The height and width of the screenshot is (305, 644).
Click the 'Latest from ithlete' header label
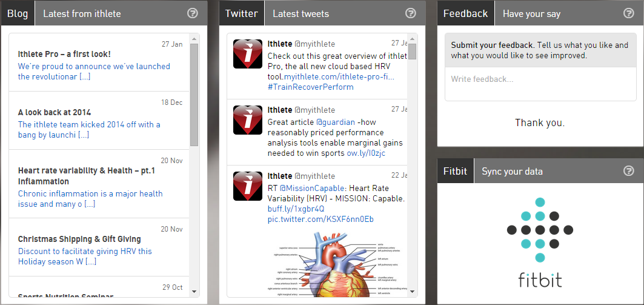(82, 13)
